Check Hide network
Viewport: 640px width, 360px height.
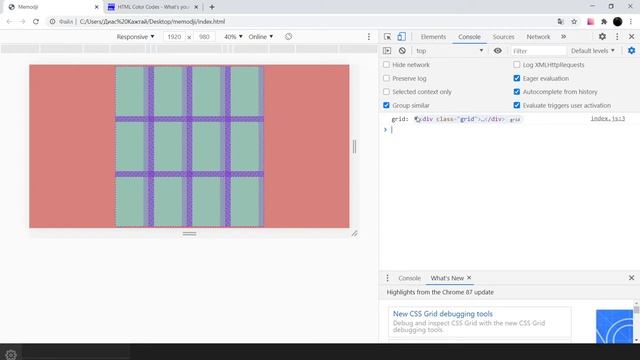(386, 64)
